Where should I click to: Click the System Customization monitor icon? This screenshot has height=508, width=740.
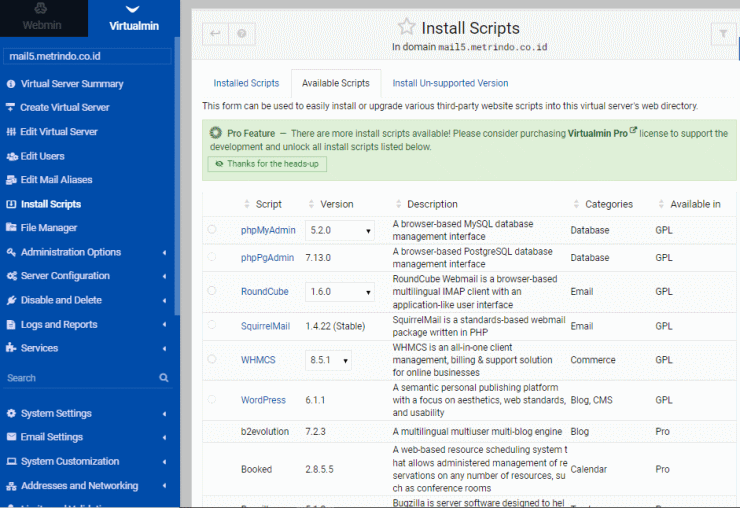(x=11, y=461)
